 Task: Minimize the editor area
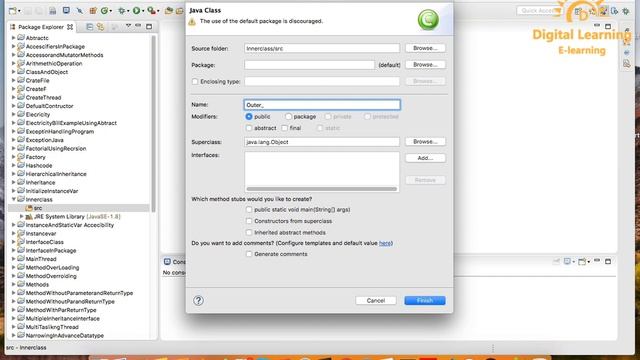597,26
